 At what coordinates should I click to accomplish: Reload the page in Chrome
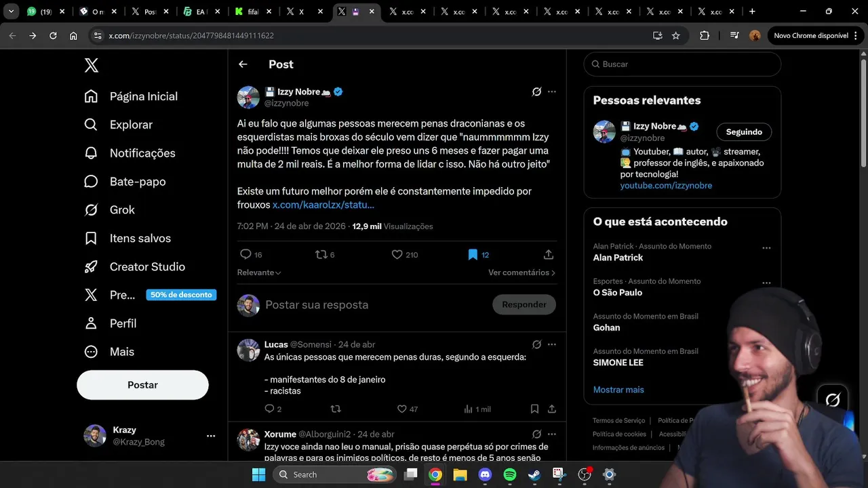coord(53,36)
